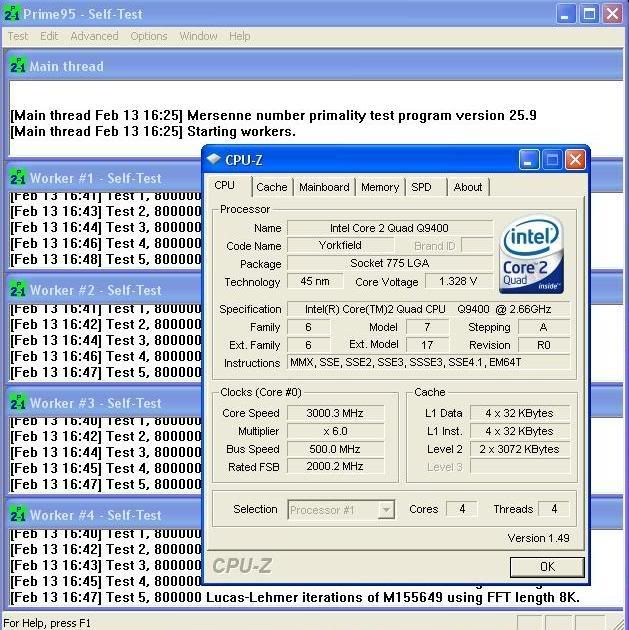Screen dimensions: 629x630
Task: Click Worker #4 Test 5 Lucas-Lehmer line
Action: (x=295, y=597)
